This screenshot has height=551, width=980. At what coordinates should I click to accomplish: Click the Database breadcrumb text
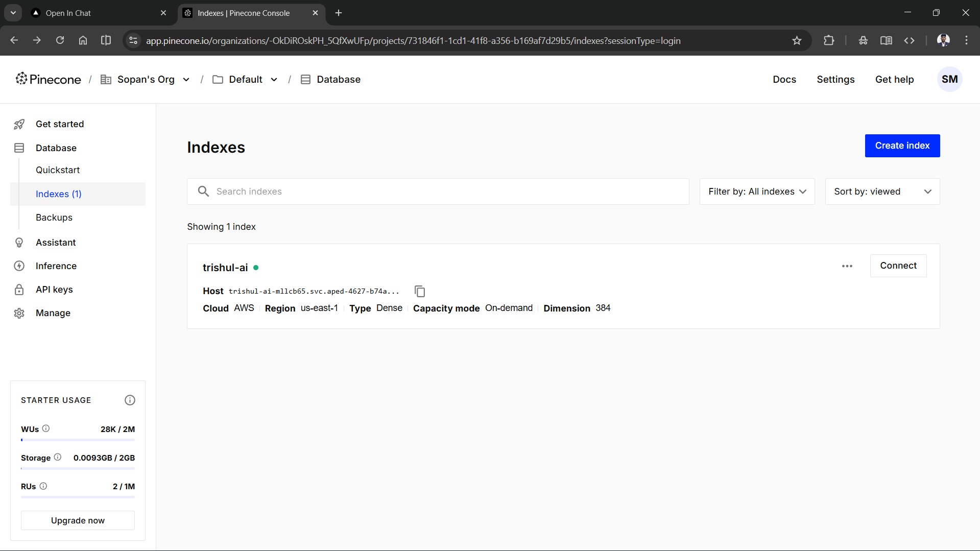[x=339, y=79]
